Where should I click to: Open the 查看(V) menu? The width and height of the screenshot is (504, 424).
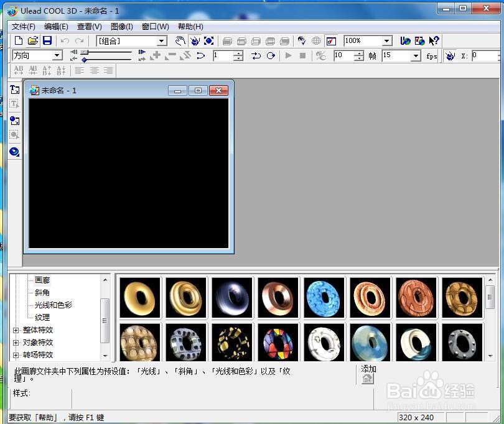click(90, 27)
